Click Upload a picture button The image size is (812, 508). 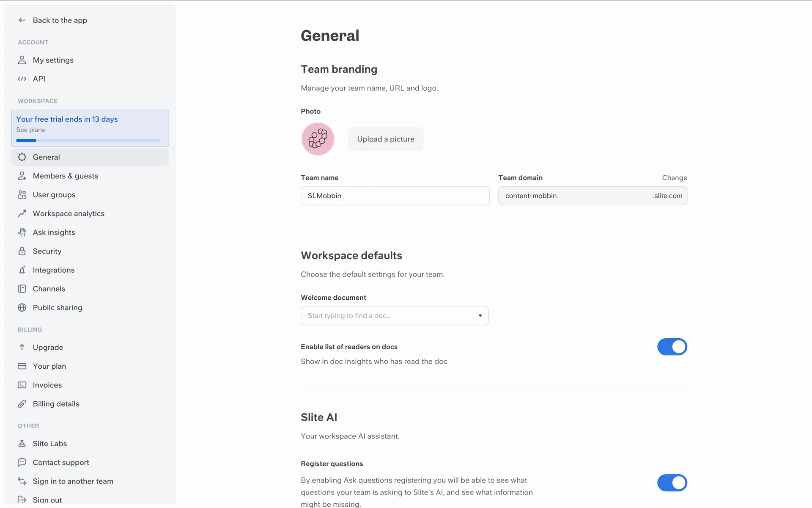tap(385, 139)
